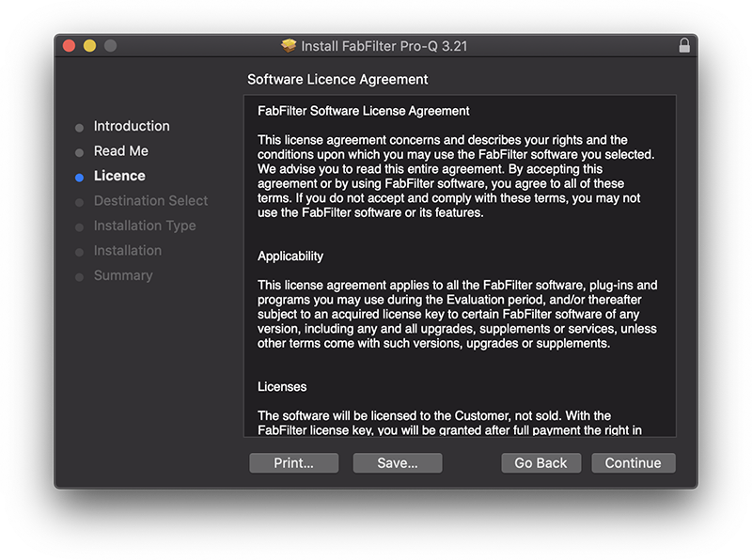Click the Applicability section heading

[x=290, y=256]
